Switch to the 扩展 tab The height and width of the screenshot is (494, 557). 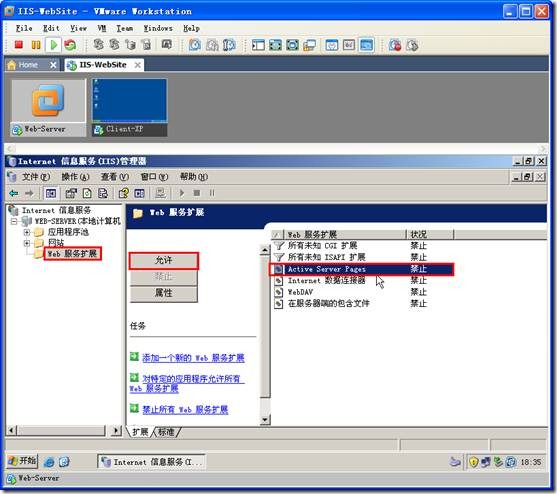click(140, 432)
